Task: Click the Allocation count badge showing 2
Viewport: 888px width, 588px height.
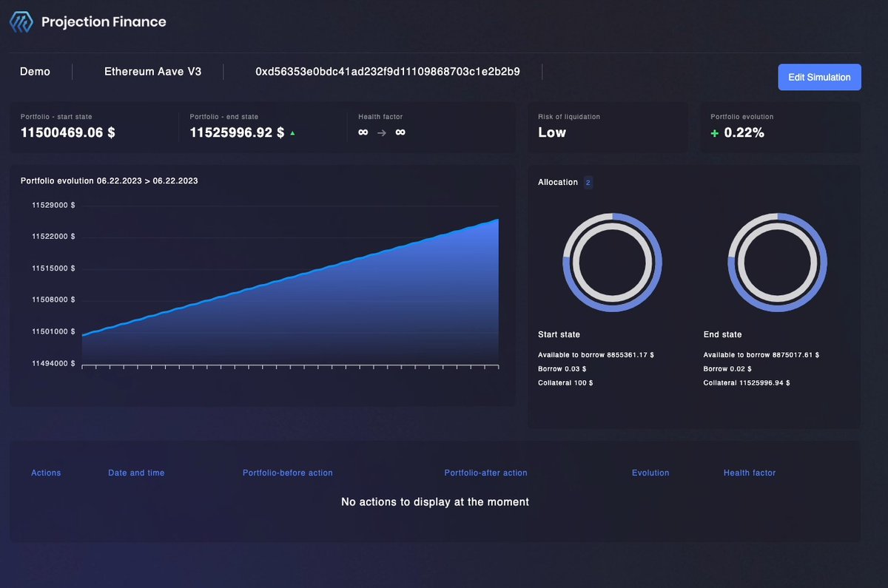Action: point(588,183)
